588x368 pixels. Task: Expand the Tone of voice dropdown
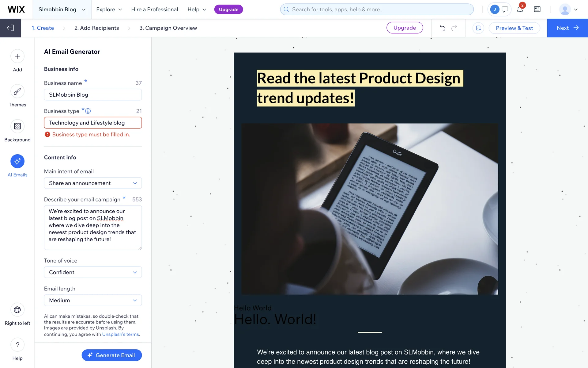coord(93,272)
